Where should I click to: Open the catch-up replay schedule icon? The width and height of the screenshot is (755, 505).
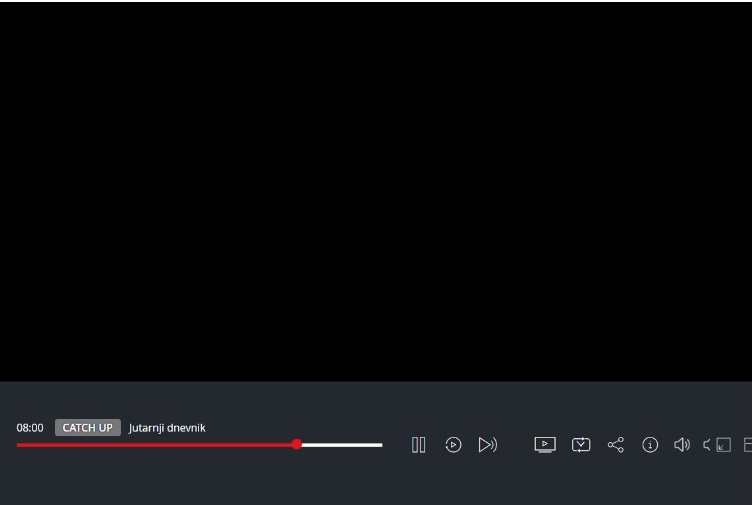tap(581, 445)
